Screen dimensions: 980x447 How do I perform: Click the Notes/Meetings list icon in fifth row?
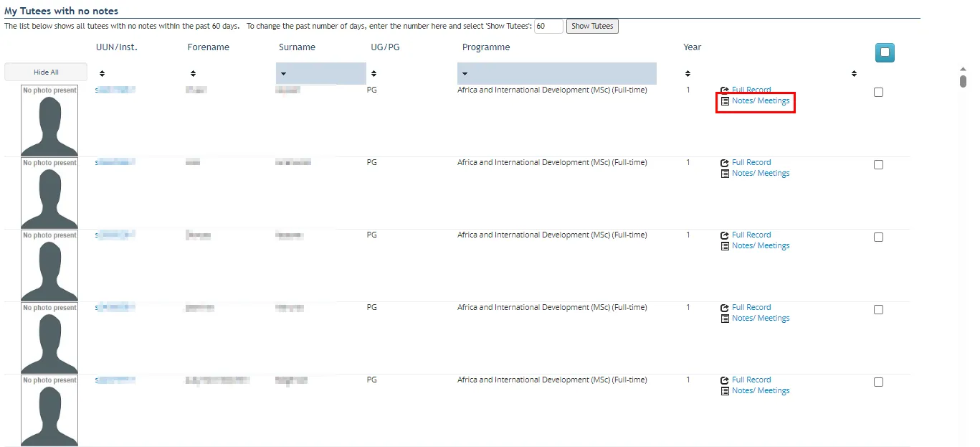tap(725, 391)
